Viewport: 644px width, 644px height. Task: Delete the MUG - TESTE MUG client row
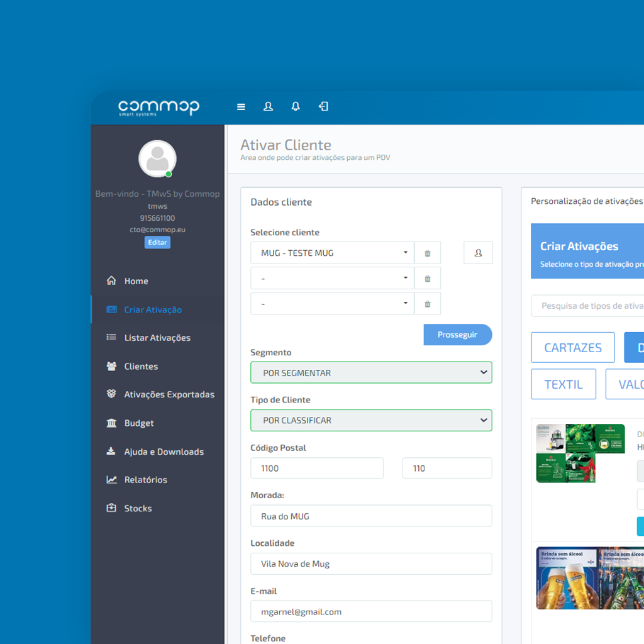428,253
